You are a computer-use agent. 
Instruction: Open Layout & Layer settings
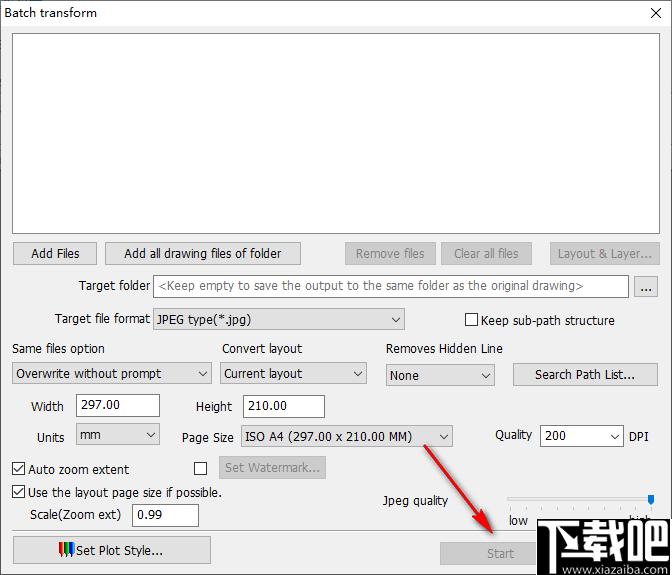pyautogui.click(x=605, y=254)
